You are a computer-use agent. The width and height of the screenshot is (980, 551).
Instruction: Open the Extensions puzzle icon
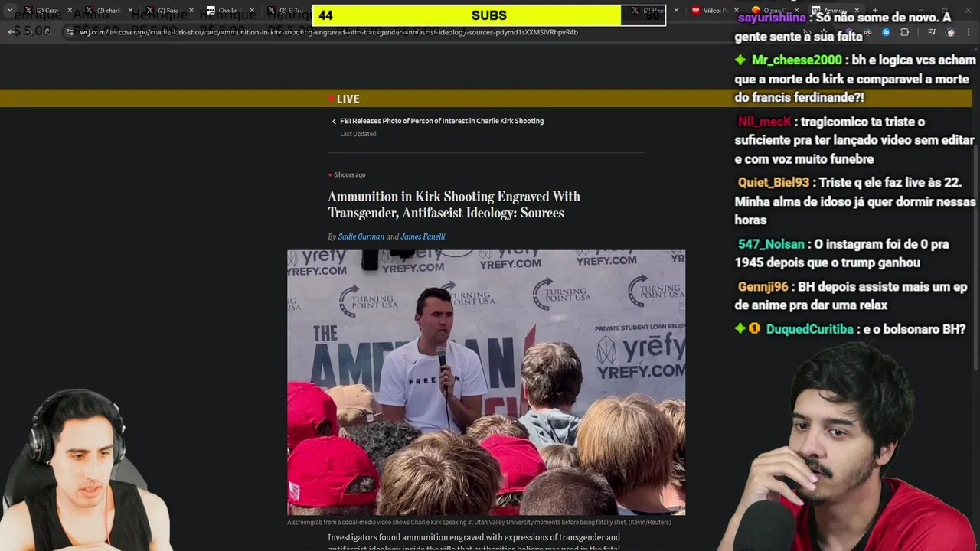tap(904, 32)
